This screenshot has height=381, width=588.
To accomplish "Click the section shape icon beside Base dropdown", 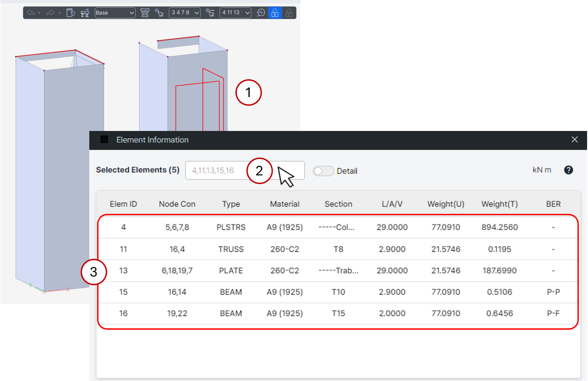I will 145,13.
